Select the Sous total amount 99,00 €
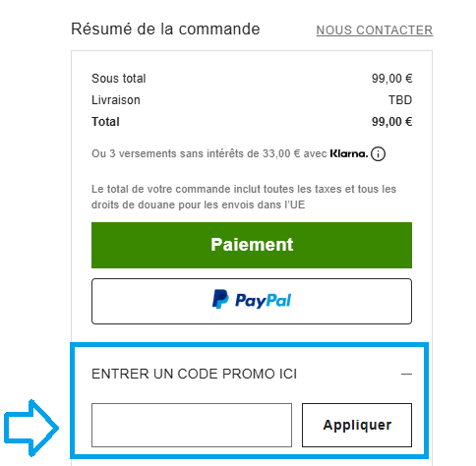 pyautogui.click(x=391, y=79)
